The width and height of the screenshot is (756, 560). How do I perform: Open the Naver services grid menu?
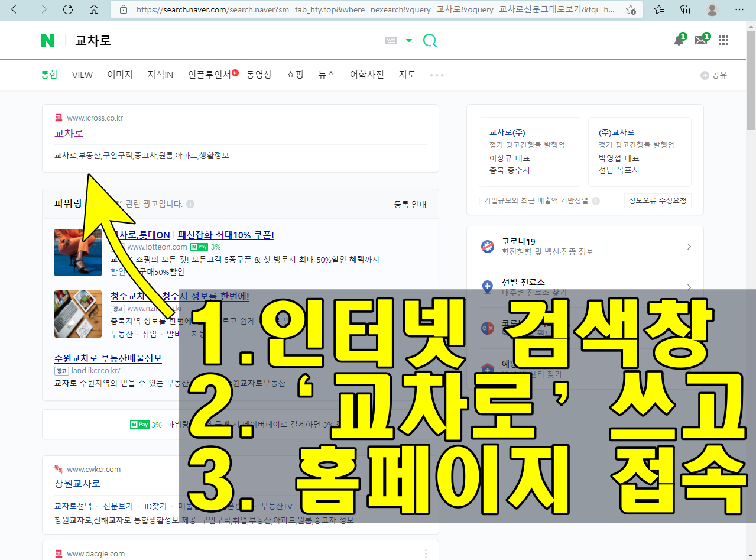click(723, 40)
